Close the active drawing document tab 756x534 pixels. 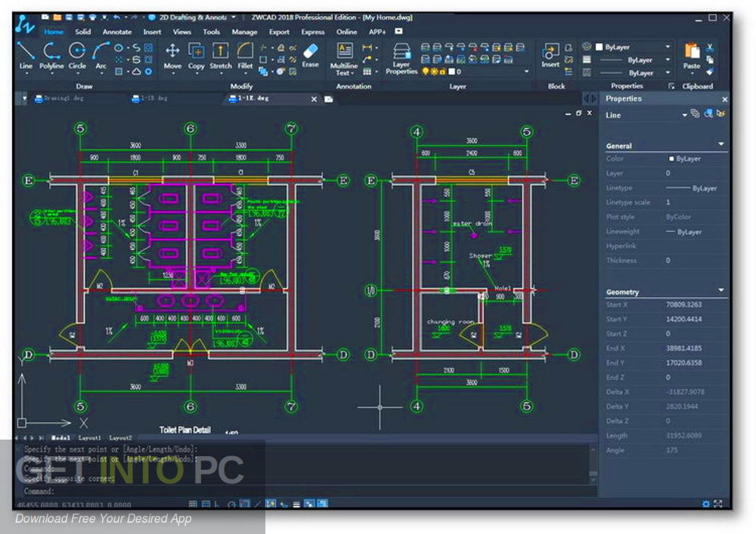pos(314,99)
